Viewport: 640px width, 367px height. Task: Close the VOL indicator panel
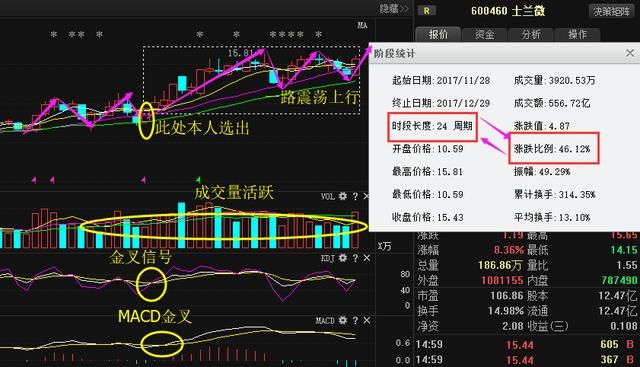(x=366, y=196)
